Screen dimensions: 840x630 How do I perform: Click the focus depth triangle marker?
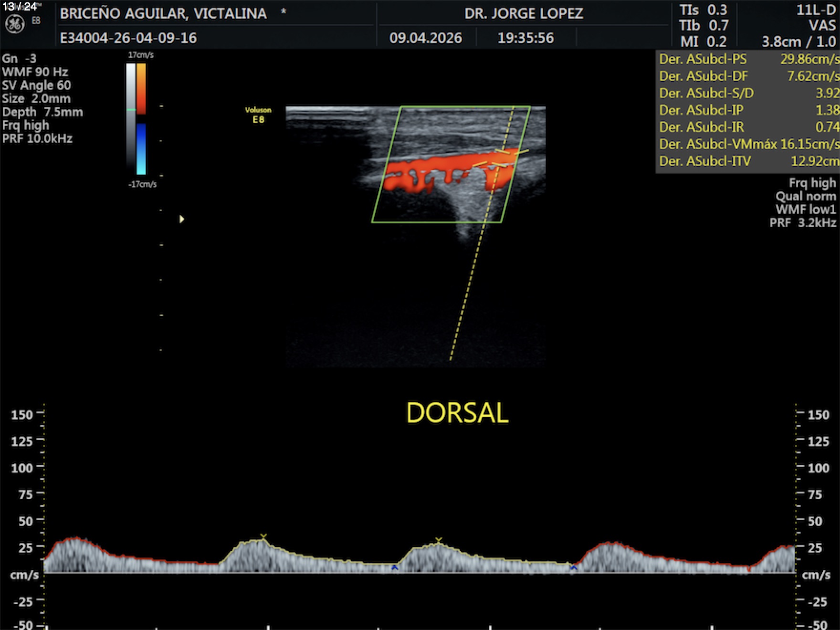coord(181,219)
